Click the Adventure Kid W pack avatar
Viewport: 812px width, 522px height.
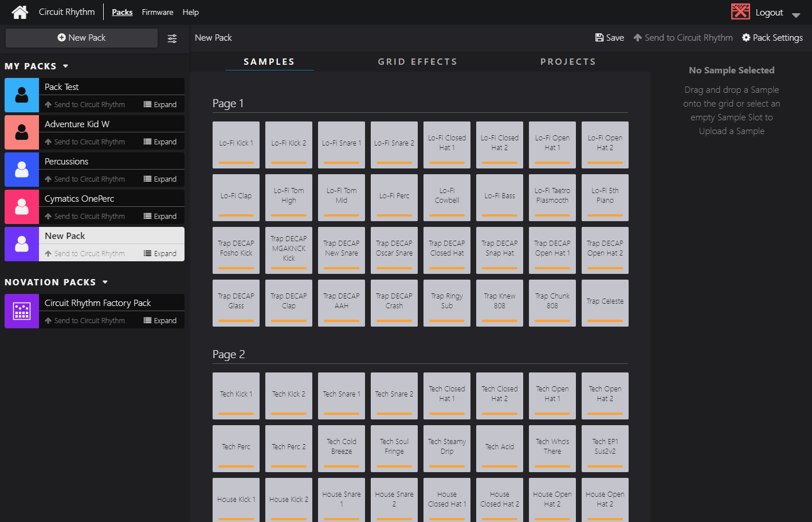pos(22,132)
